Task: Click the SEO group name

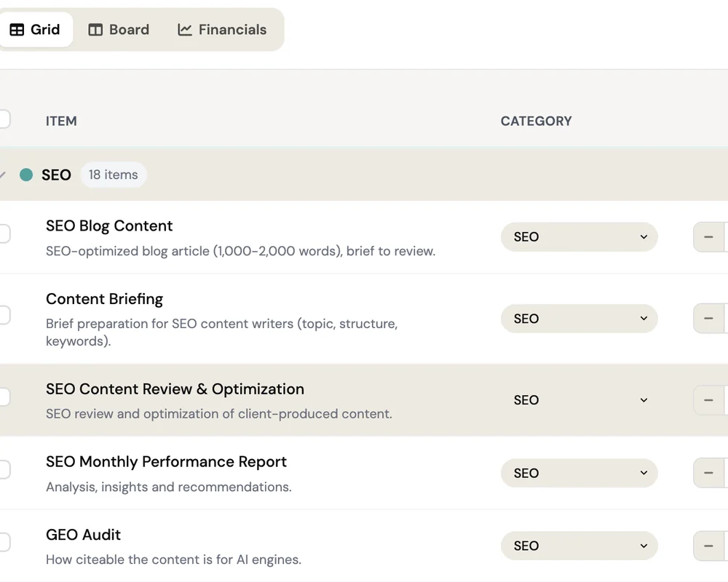Action: [x=56, y=175]
